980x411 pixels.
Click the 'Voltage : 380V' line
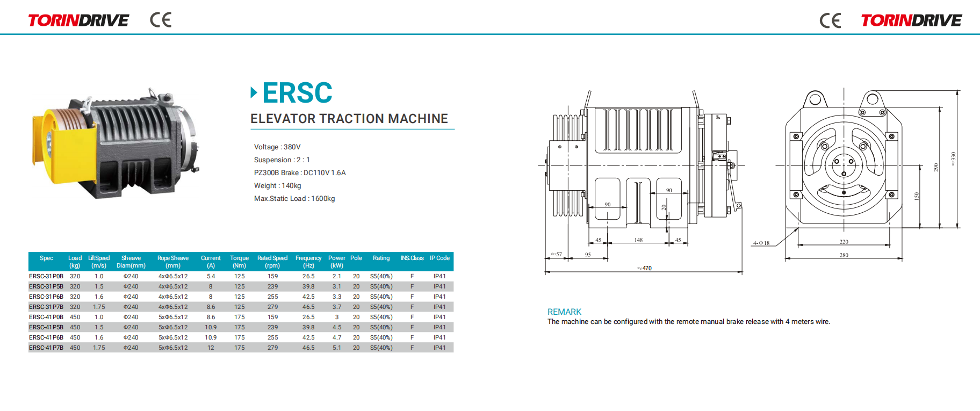pos(277,147)
